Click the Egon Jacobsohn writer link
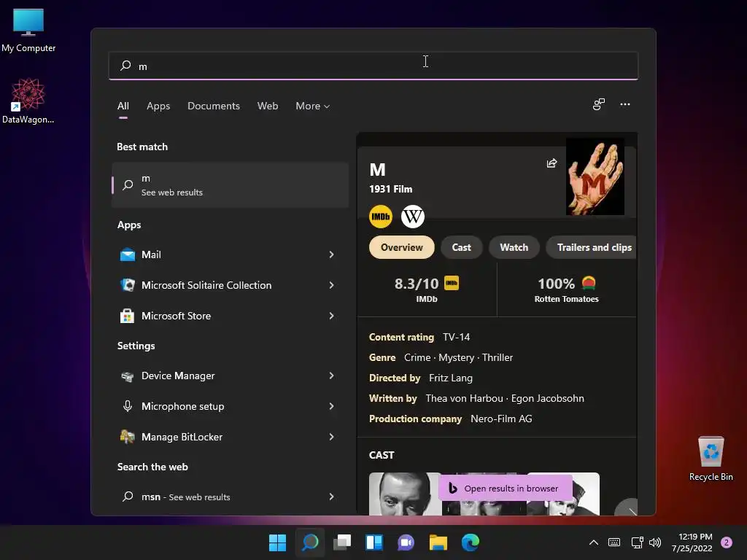 point(547,399)
